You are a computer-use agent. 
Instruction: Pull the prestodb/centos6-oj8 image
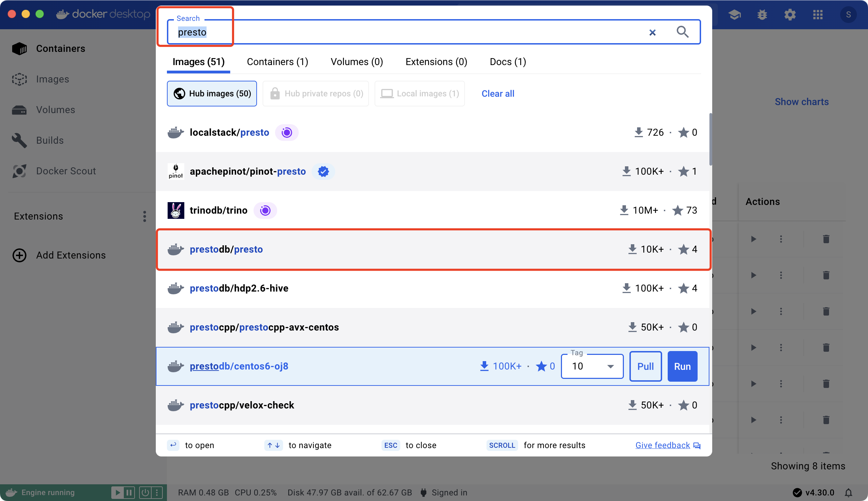[645, 366]
